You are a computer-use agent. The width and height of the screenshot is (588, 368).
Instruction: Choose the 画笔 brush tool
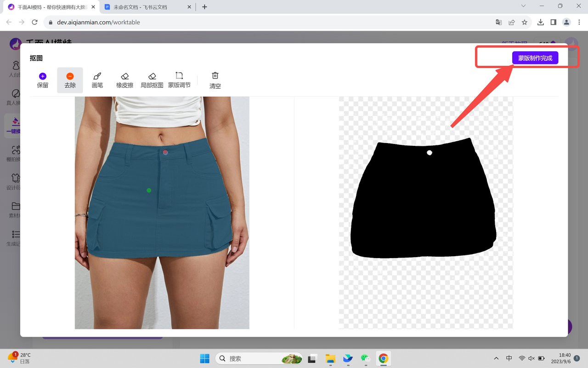click(97, 80)
